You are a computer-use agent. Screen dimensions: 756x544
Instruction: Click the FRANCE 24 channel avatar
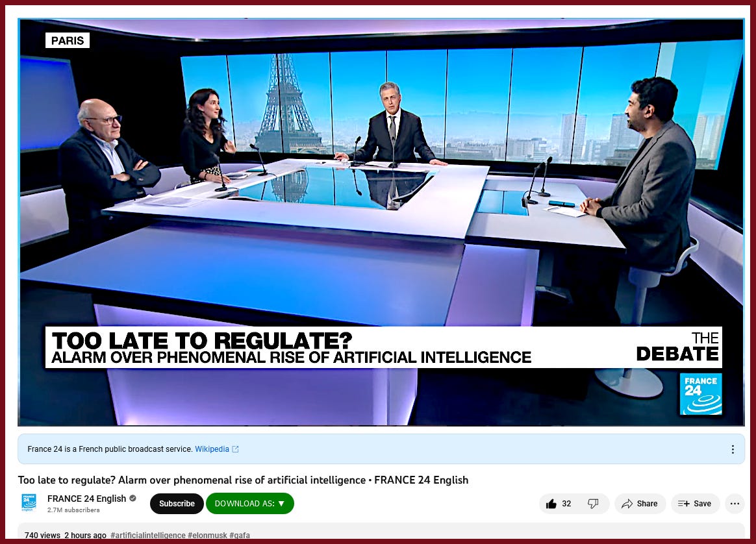point(29,502)
